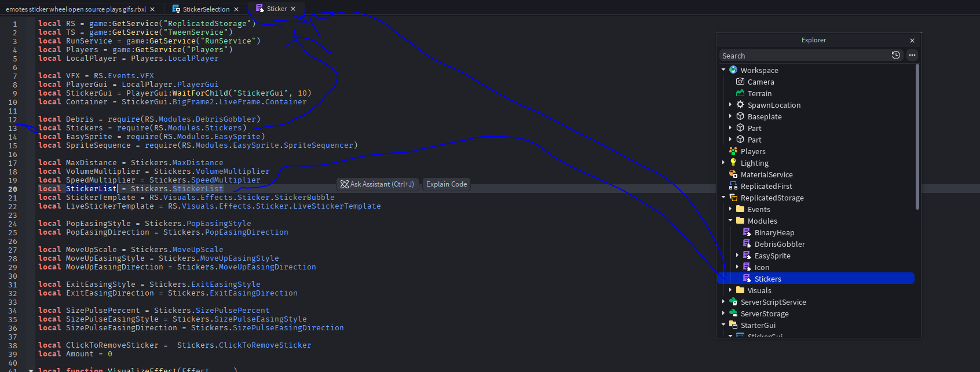This screenshot has height=372, width=980.
Task: Close the emotes sticker wheel .rbxl tab
Action: pos(152,9)
